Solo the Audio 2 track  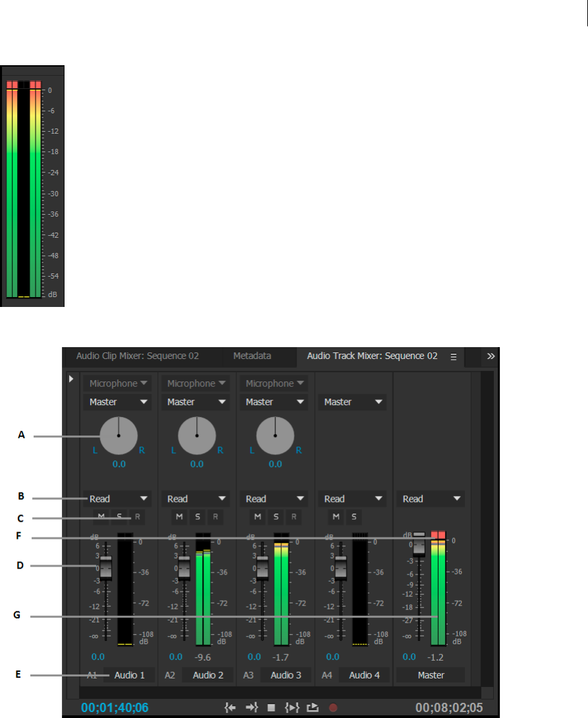point(198,516)
